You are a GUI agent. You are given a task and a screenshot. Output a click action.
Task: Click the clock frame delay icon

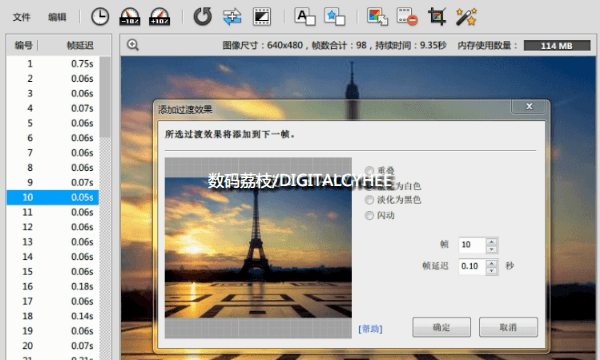click(x=100, y=17)
